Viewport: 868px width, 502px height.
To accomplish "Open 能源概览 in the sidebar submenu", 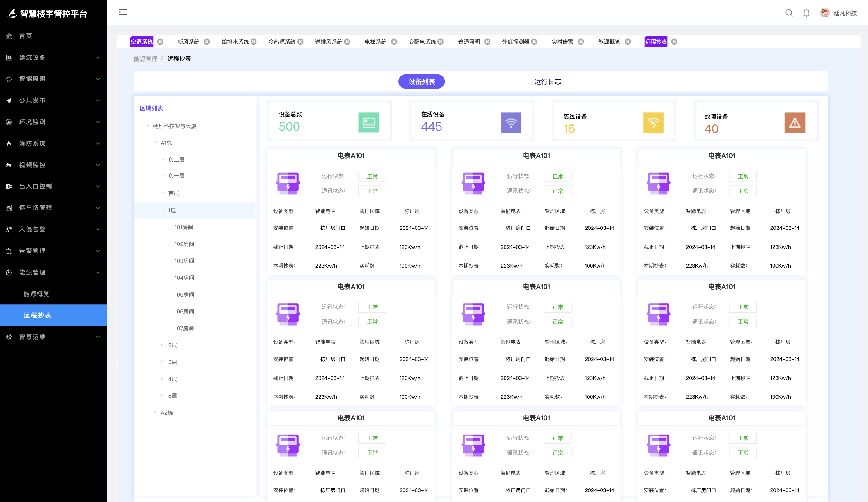I will coord(37,294).
